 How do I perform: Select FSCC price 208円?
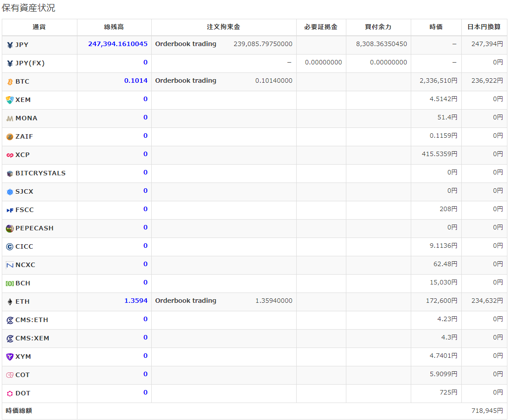(448, 209)
